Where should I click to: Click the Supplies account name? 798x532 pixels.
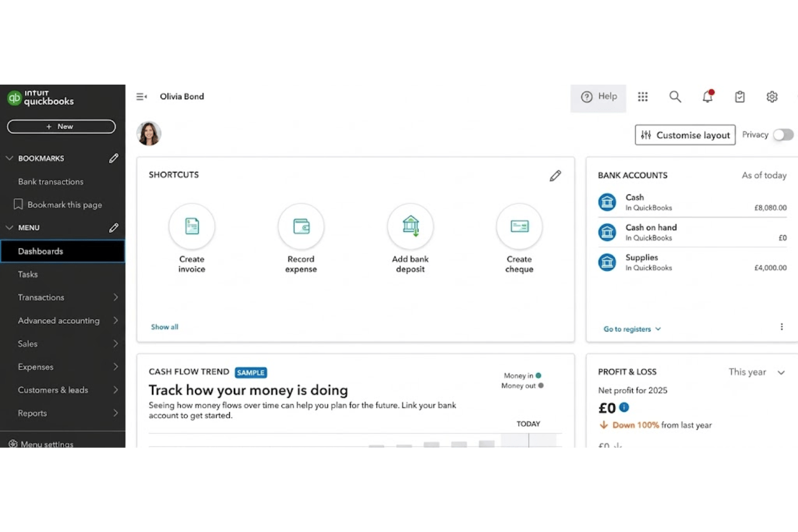tap(642, 258)
